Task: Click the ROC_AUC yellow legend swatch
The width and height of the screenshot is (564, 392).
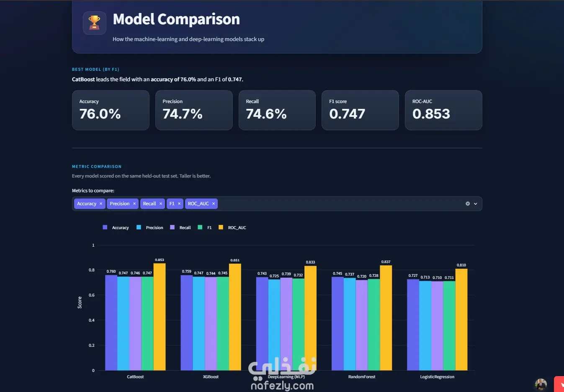Action: click(x=221, y=227)
